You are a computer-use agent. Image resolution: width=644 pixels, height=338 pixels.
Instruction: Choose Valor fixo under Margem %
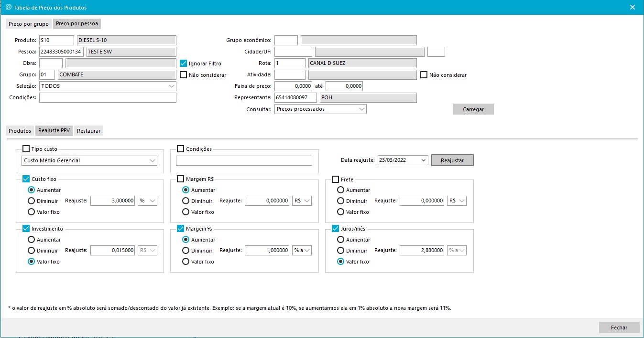tap(186, 262)
